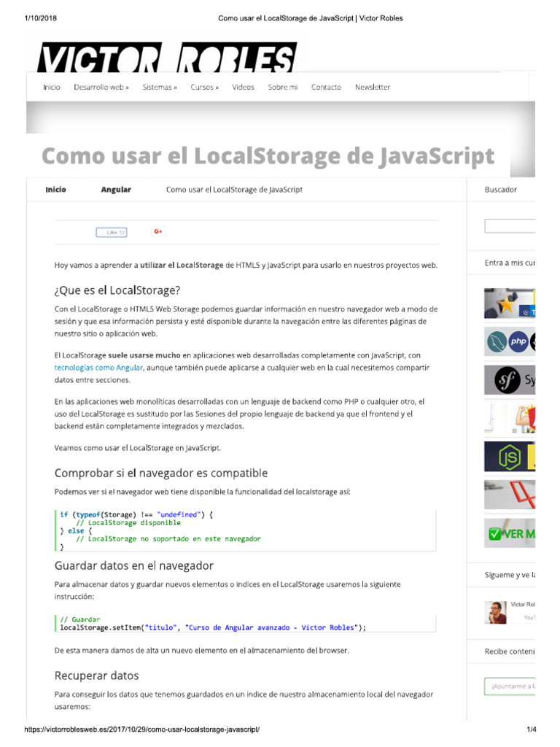Open the Contacto menu item
The height and width of the screenshot is (747, 560).
pos(326,87)
